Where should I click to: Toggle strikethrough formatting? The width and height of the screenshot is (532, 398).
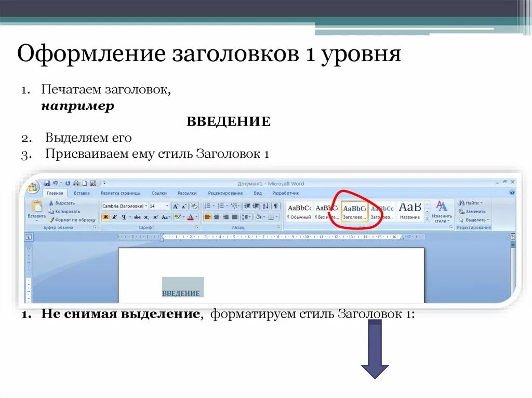point(137,217)
